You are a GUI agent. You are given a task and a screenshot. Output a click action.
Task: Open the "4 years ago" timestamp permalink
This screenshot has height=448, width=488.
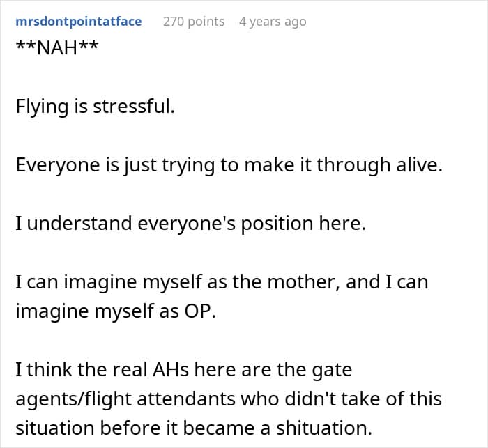[273, 22]
